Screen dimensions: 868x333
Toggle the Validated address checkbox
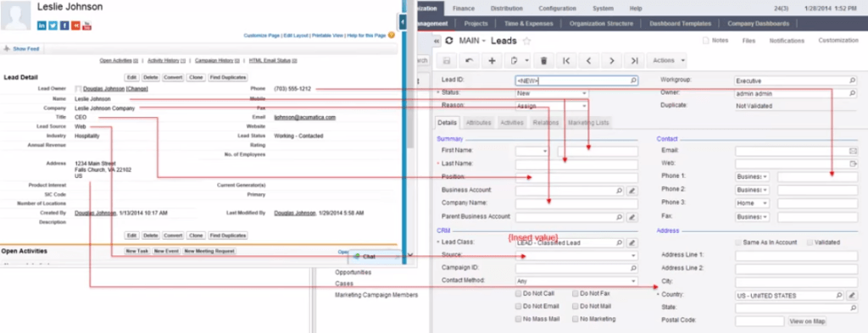pyautogui.click(x=810, y=242)
